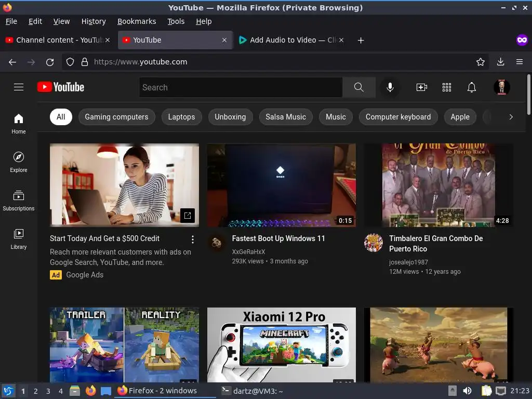Open the Help menu
This screenshot has height=399, width=532.
pyautogui.click(x=204, y=21)
